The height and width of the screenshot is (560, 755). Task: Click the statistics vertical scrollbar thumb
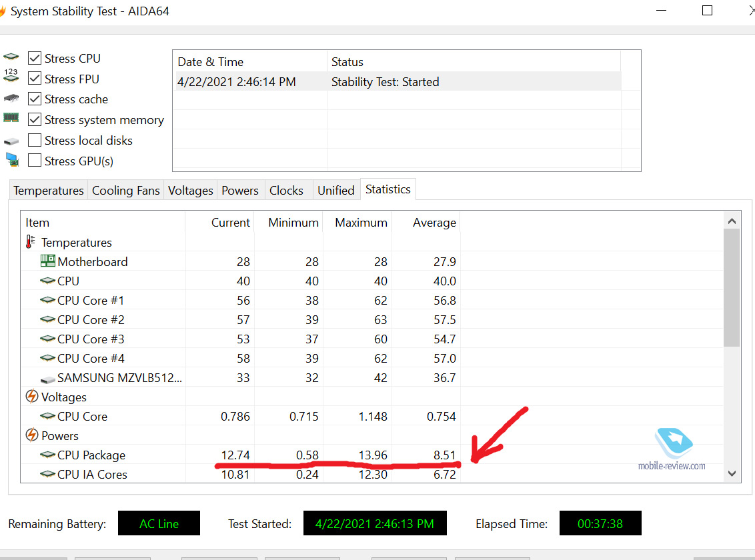click(732, 288)
